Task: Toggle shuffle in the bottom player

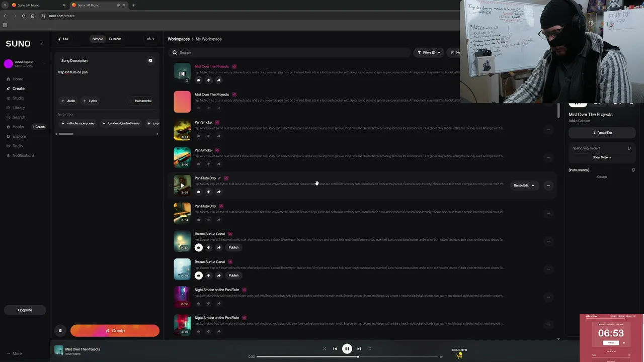Action: click(324, 348)
